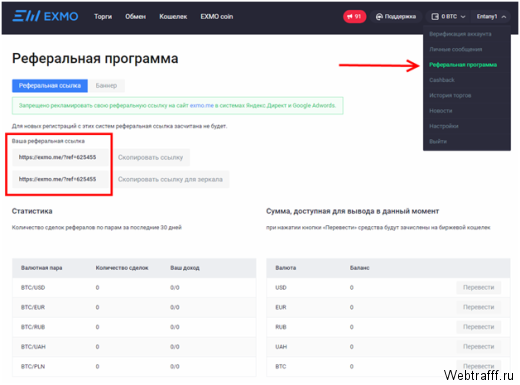Click the Валютная пара column header
The height and width of the screenshot is (385, 520).
pyautogui.click(x=42, y=268)
